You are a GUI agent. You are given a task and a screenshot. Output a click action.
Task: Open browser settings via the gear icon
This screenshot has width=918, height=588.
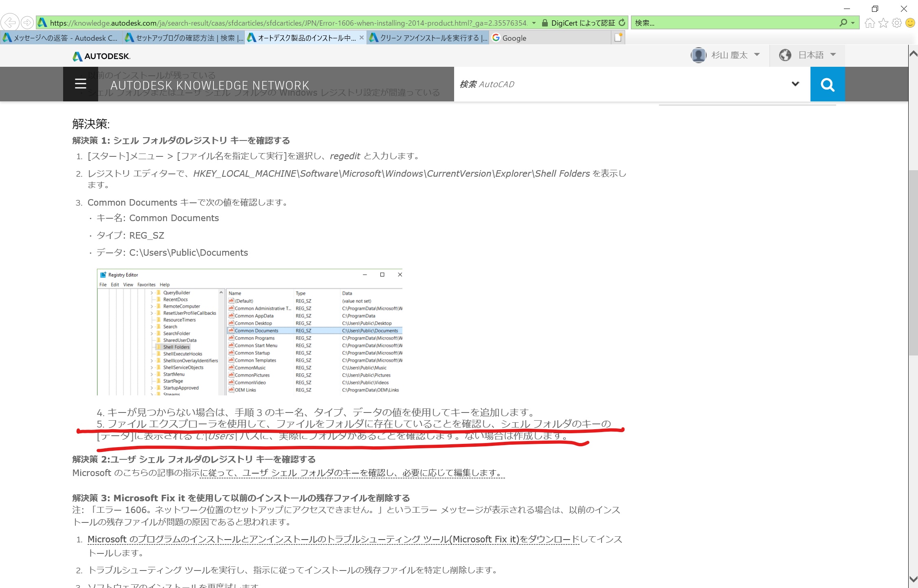896,22
